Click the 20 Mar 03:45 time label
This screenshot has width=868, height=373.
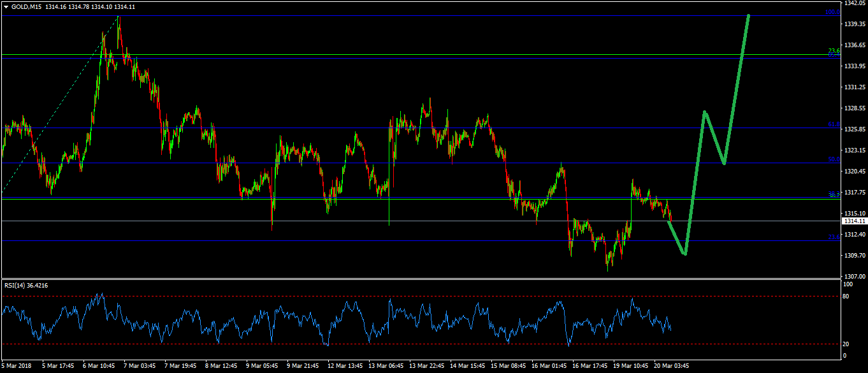[672, 366]
